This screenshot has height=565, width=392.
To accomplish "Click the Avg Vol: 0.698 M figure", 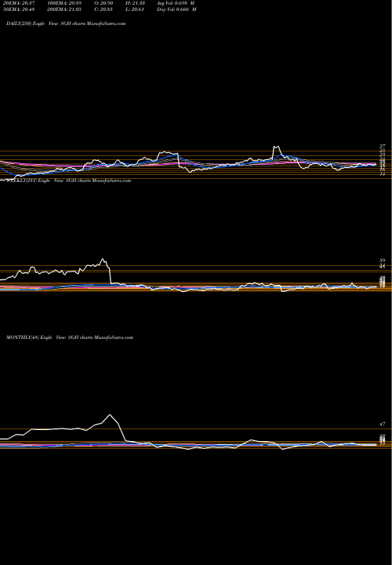I will tap(176, 3).
